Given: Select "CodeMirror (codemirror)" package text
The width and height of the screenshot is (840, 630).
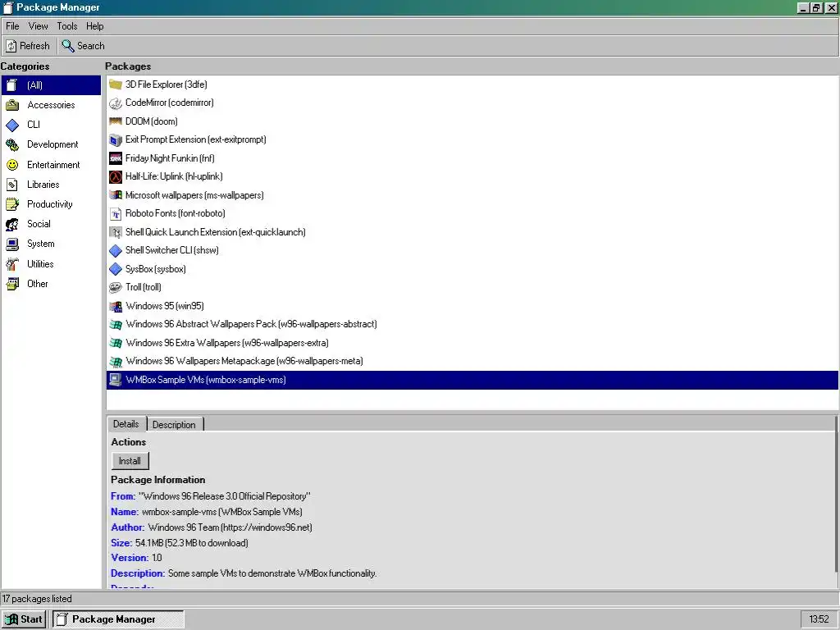Looking at the screenshot, I should (169, 103).
